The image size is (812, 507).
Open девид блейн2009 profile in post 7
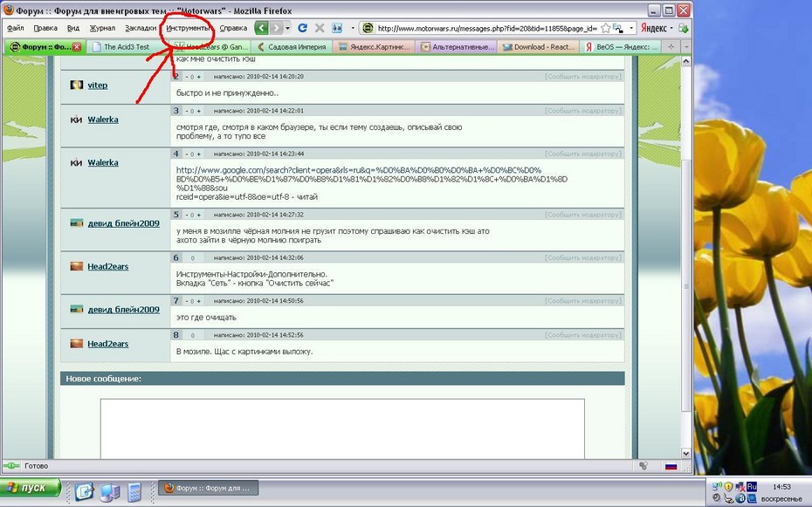[123, 310]
